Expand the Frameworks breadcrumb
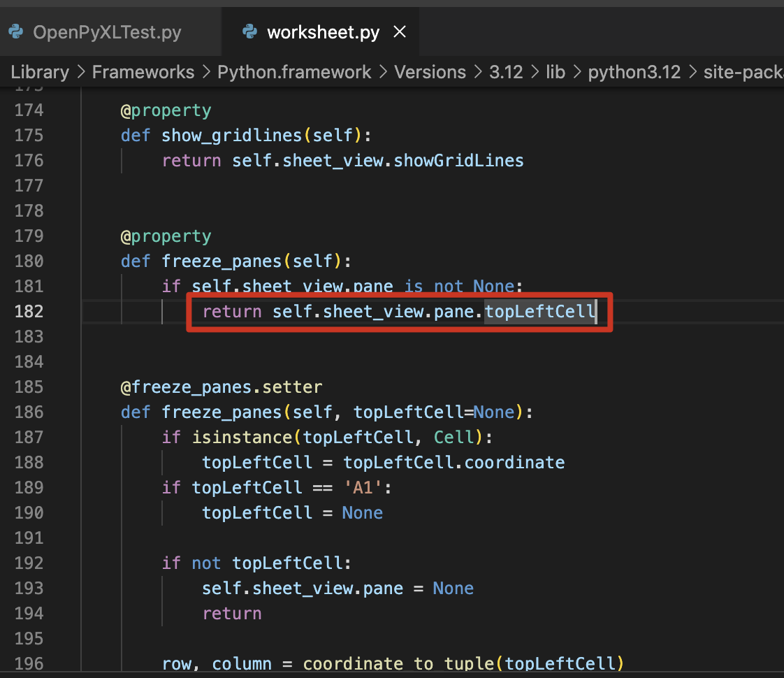The image size is (784, 678). (x=143, y=72)
